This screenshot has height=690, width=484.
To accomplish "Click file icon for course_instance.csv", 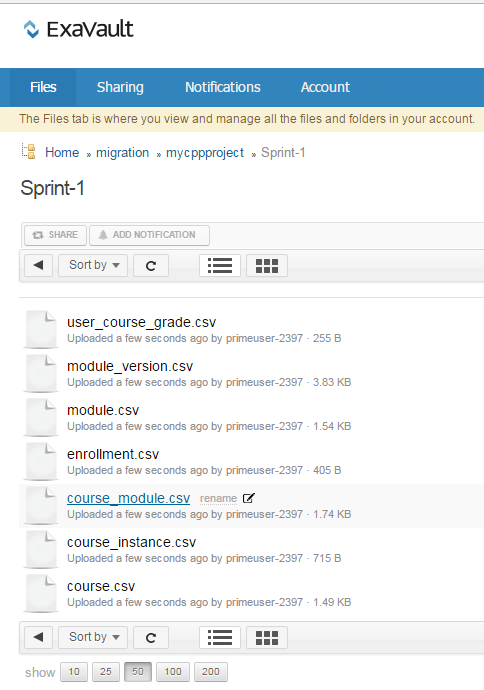I will (x=41, y=549).
